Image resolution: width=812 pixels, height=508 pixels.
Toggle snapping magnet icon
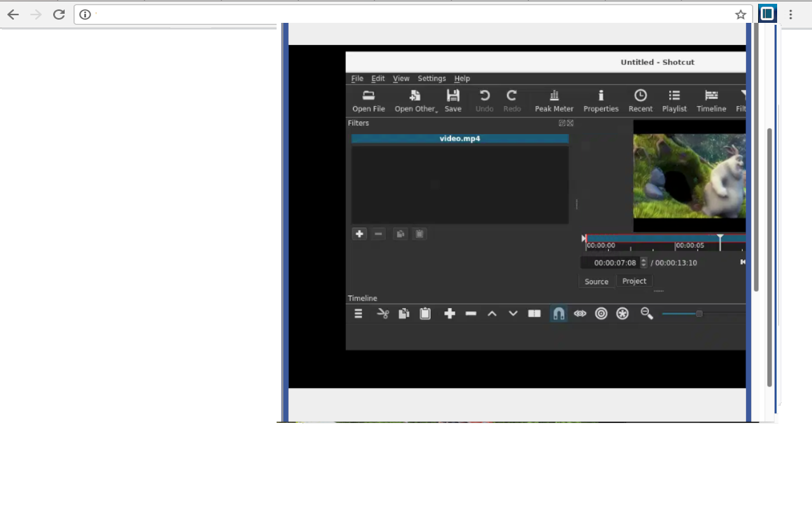(x=558, y=314)
